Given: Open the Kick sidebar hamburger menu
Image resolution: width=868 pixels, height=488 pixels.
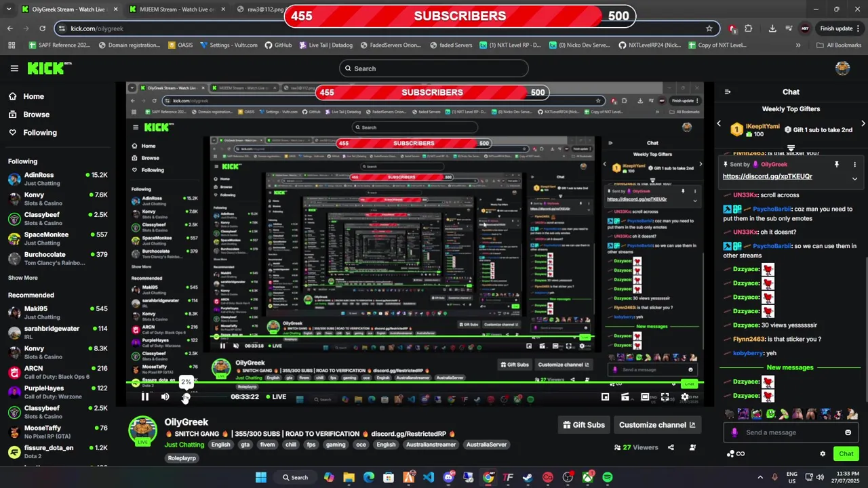Looking at the screenshot, I should click(14, 68).
